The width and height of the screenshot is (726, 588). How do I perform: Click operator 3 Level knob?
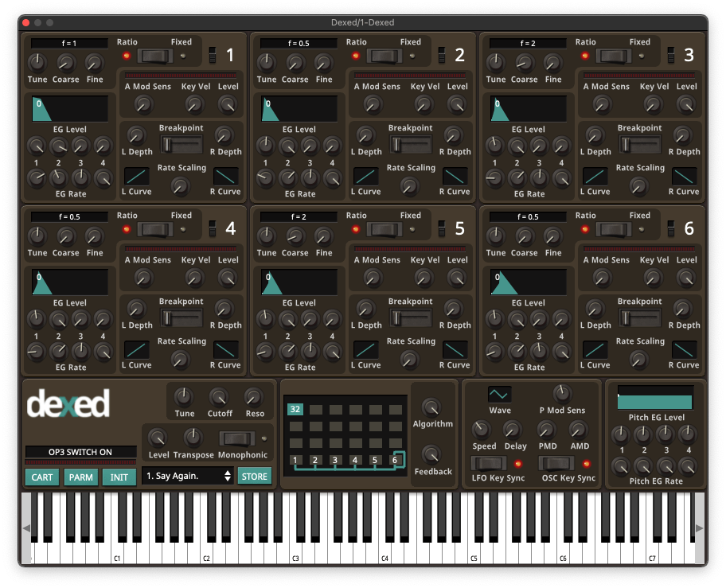(685, 104)
